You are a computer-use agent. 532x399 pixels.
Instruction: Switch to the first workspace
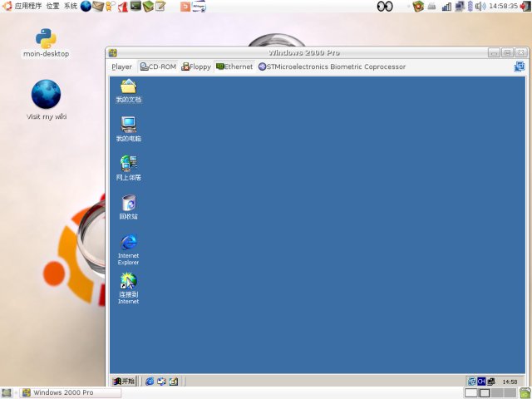click(471, 393)
